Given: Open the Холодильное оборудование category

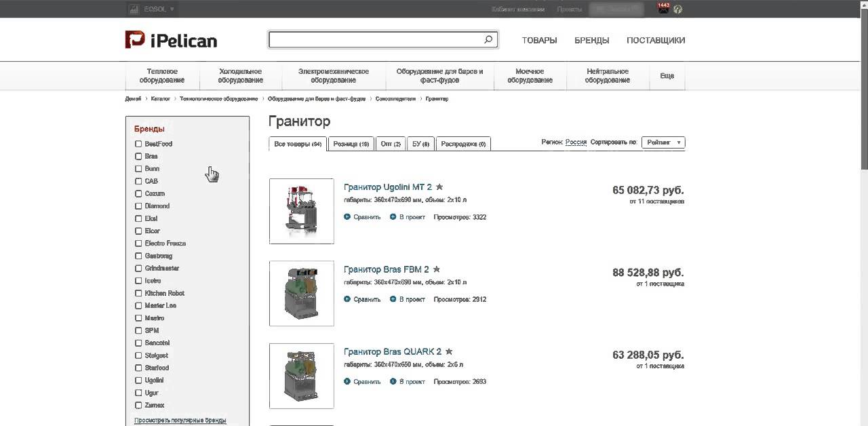Looking at the screenshot, I should tap(241, 76).
